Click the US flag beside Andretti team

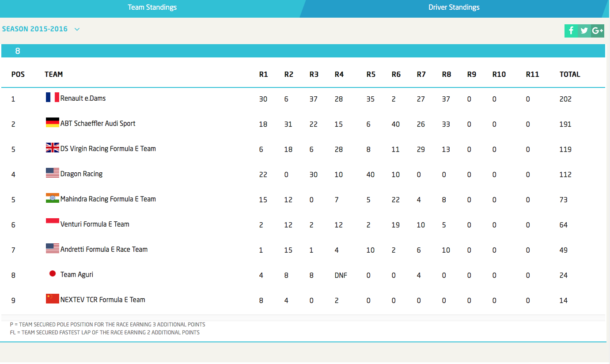[x=53, y=248]
